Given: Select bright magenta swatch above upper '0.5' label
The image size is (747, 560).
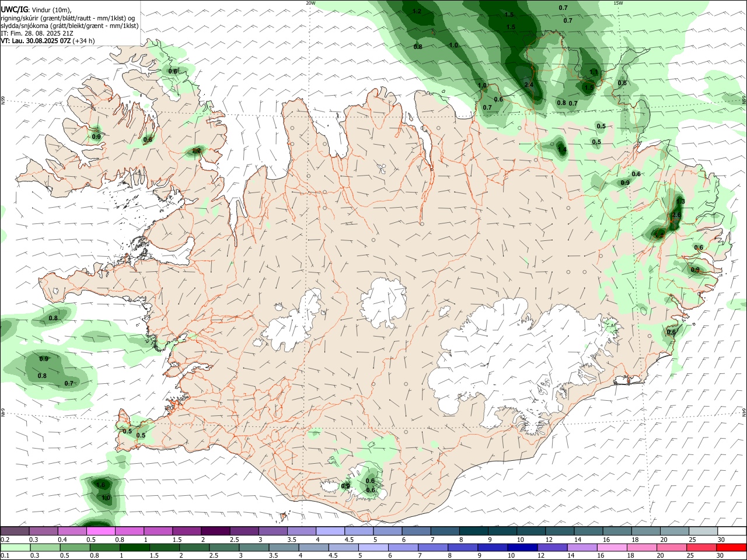Looking at the screenshot, I should [100, 531].
